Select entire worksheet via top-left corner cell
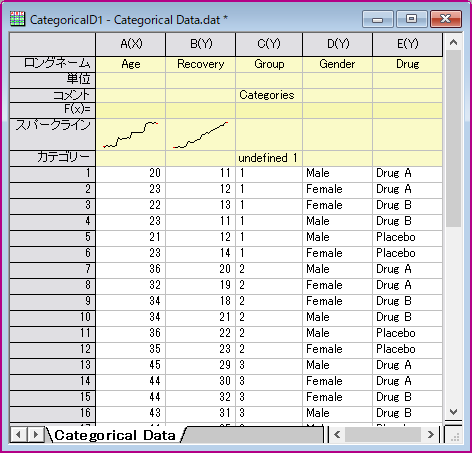Screen dimensions: 472x453 click(53, 44)
